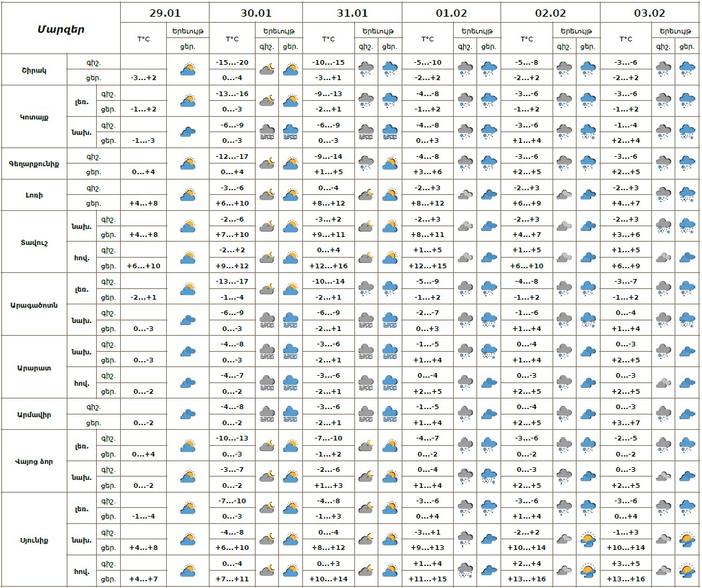Click Սյունիք նախ. daytime sun icon for 02.02
This screenshot has height=588, width=702.
pyautogui.click(x=588, y=539)
